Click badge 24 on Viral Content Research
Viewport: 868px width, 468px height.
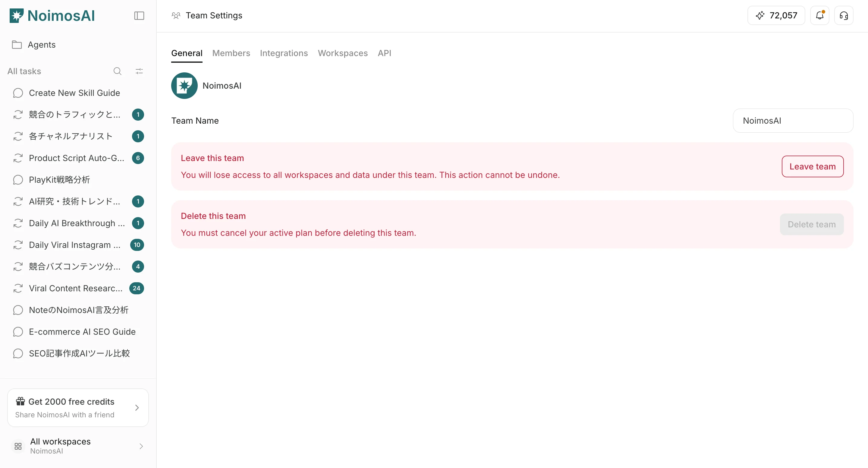point(137,288)
